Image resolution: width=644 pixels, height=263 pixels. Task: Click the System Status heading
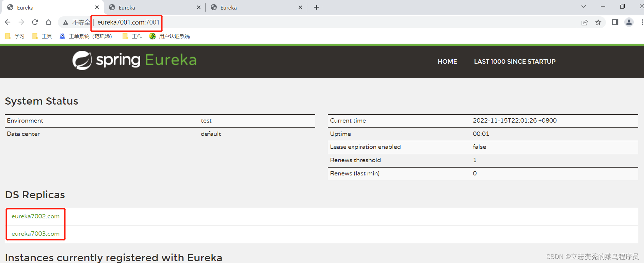click(42, 101)
